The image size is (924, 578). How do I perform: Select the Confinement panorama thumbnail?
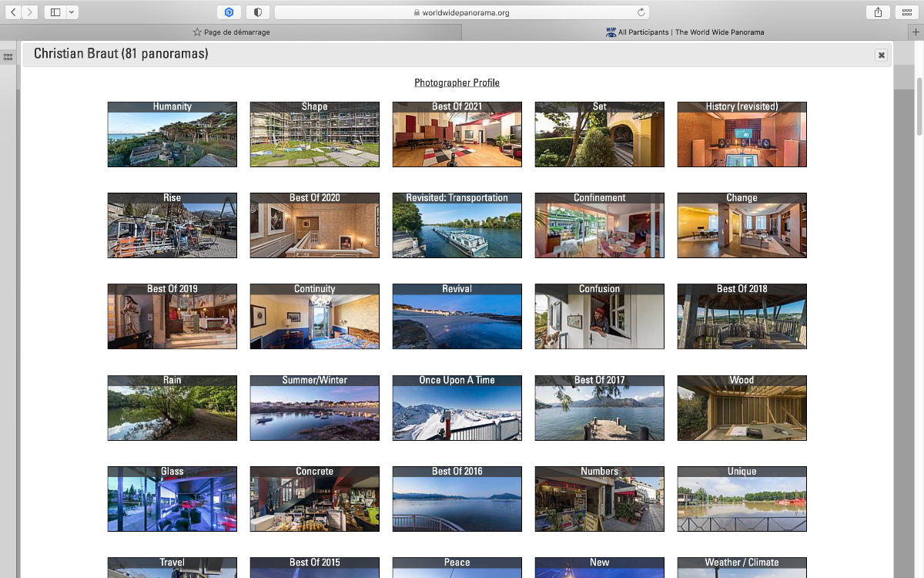[x=599, y=225]
